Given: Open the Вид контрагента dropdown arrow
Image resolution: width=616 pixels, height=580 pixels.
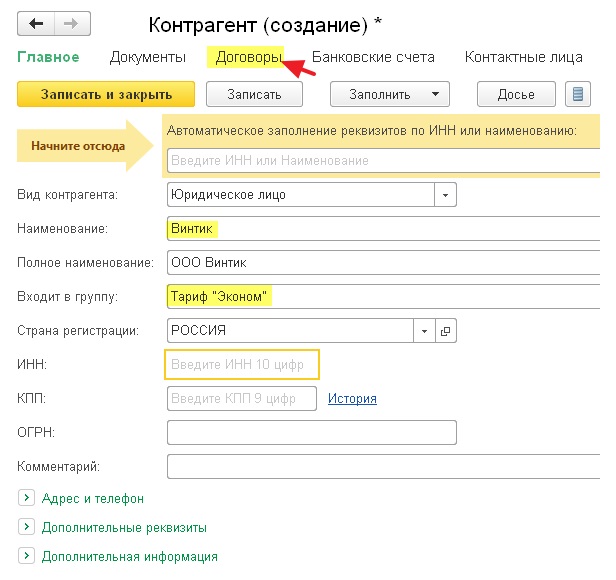Looking at the screenshot, I should [x=445, y=195].
